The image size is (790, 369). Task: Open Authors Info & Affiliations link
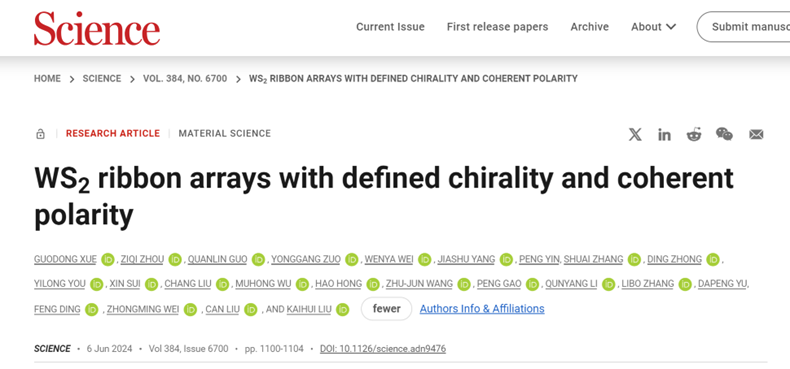pyautogui.click(x=482, y=309)
